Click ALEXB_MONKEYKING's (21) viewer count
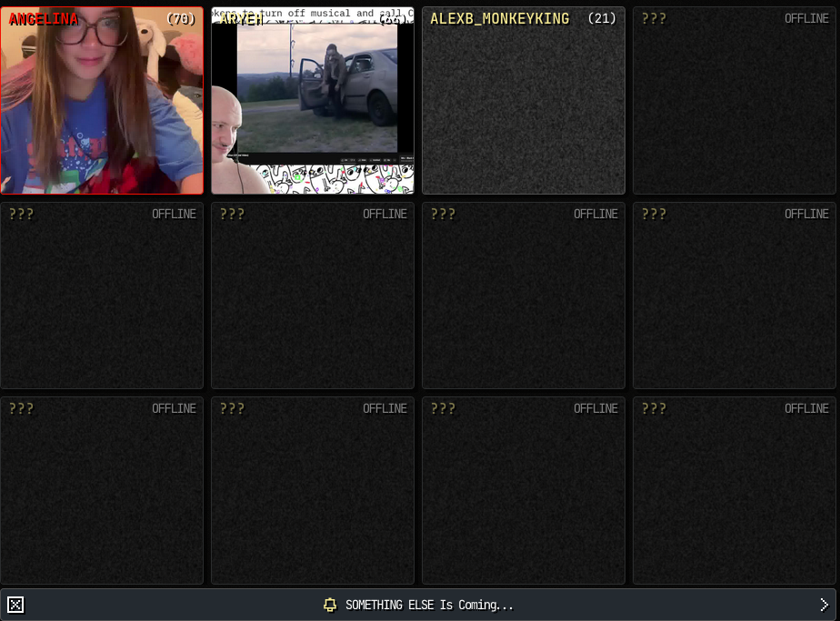The image size is (840, 621). (x=602, y=19)
